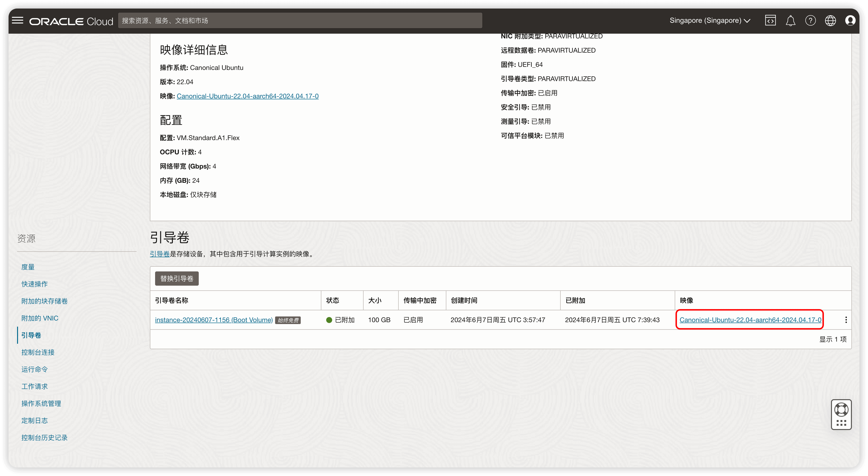Follow the 引导卷 description hyperlink
The image size is (868, 476).
pyautogui.click(x=160, y=254)
